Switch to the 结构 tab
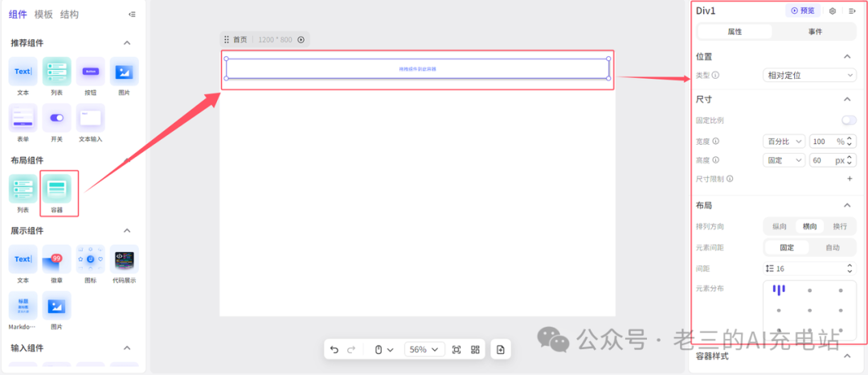The image size is (868, 375). coord(69,14)
